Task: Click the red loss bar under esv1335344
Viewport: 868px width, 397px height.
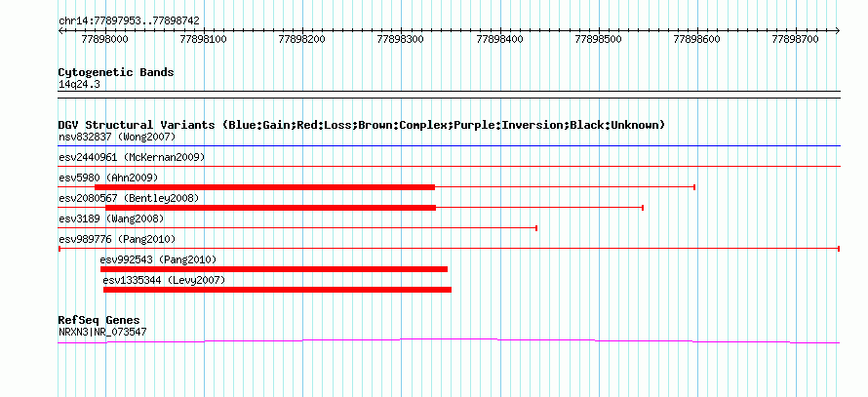Action: click(x=277, y=290)
